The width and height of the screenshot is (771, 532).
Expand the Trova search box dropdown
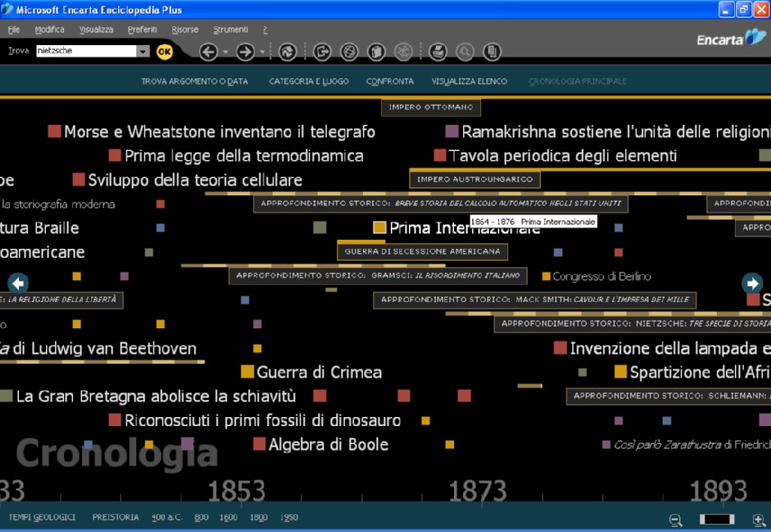coord(143,51)
